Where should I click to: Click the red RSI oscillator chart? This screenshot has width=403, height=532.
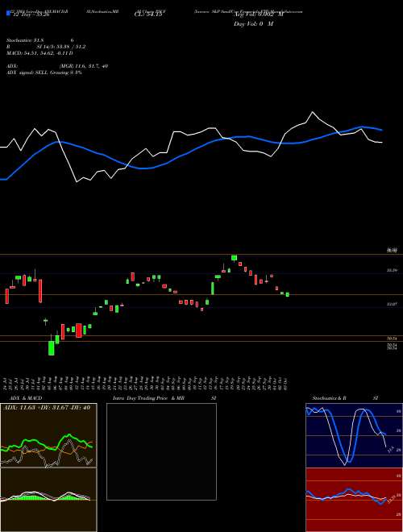tap(354, 500)
